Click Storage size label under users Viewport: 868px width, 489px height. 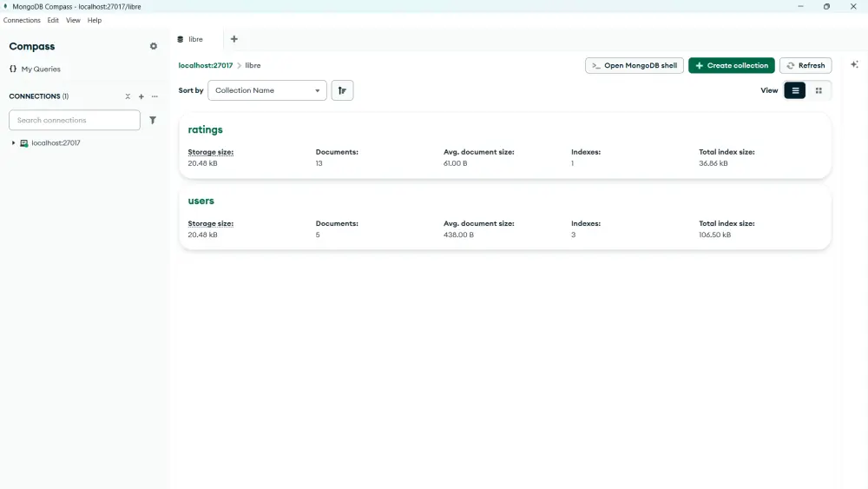coord(210,224)
